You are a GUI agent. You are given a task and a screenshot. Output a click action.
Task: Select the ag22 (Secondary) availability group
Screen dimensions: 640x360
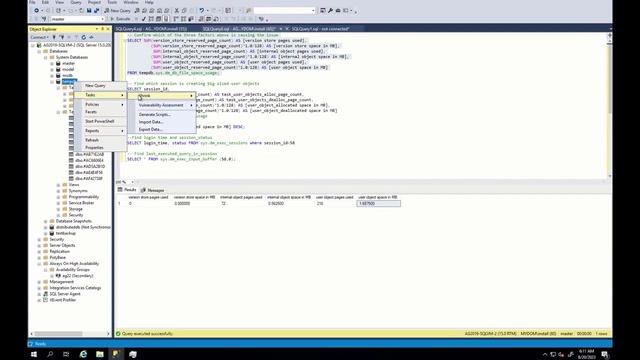pyautogui.click(x=78, y=276)
